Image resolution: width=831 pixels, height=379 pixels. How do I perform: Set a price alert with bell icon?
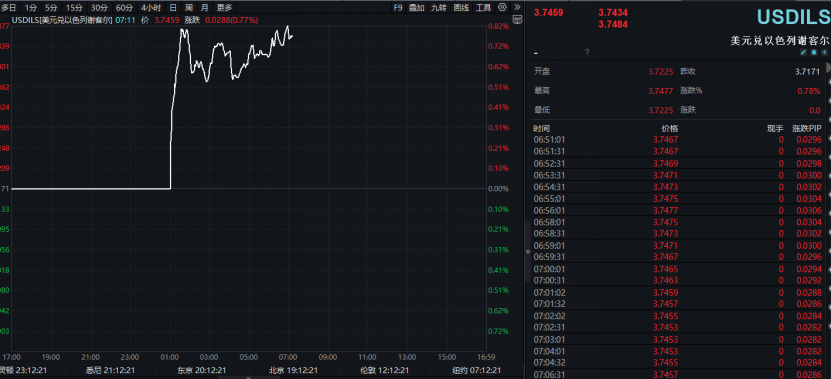pyautogui.click(x=814, y=52)
